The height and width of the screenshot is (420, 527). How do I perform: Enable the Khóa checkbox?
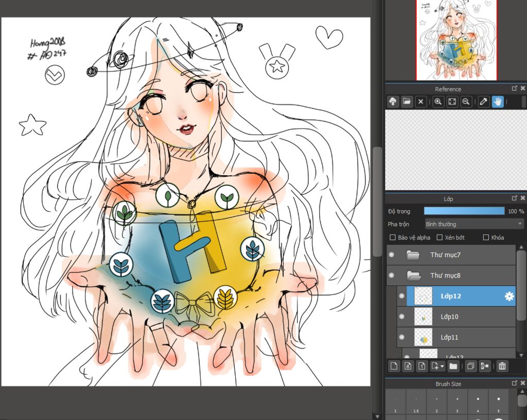[x=486, y=238]
